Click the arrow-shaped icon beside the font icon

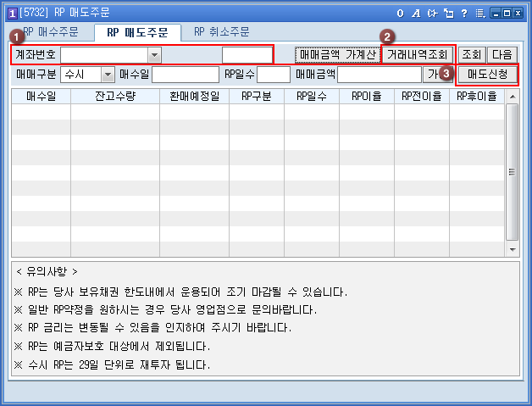click(x=432, y=13)
